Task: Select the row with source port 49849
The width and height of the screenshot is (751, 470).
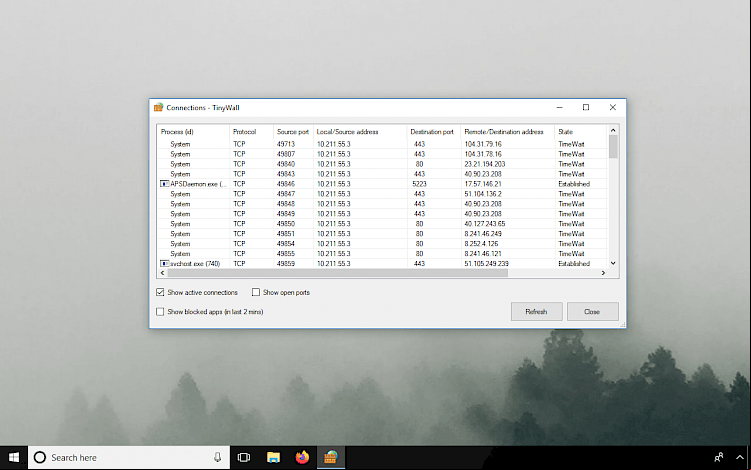Action: click(x=382, y=214)
